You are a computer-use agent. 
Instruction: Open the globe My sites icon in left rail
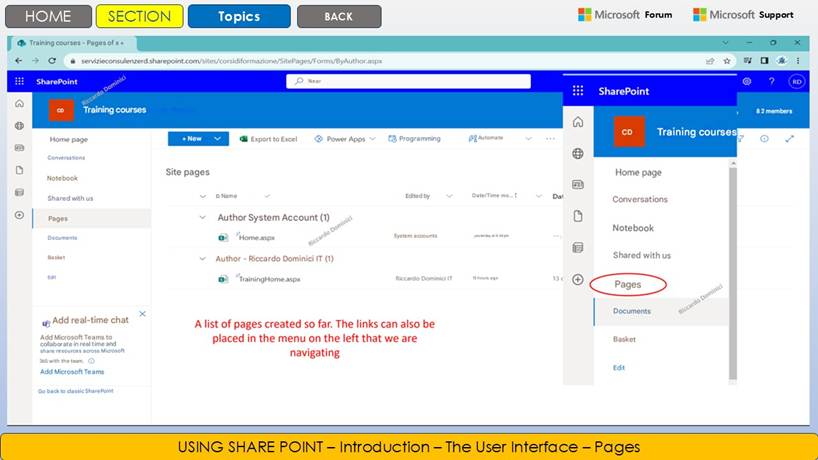(19, 126)
